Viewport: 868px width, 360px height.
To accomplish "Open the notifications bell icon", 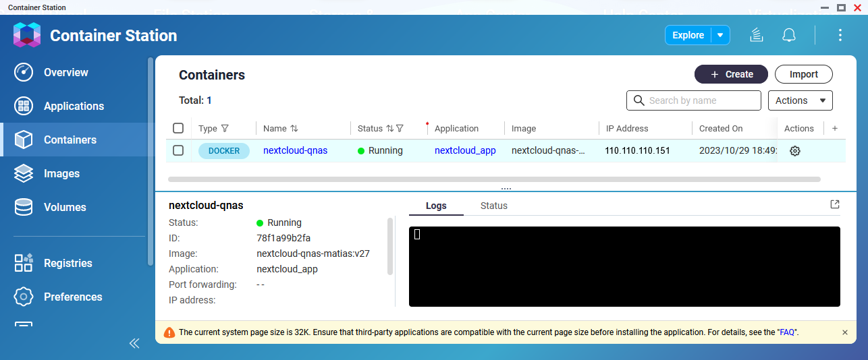I will click(789, 35).
